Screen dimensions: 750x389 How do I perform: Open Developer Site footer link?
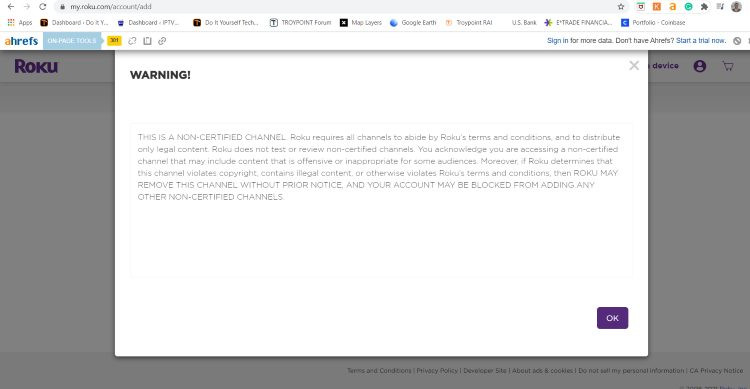point(485,371)
